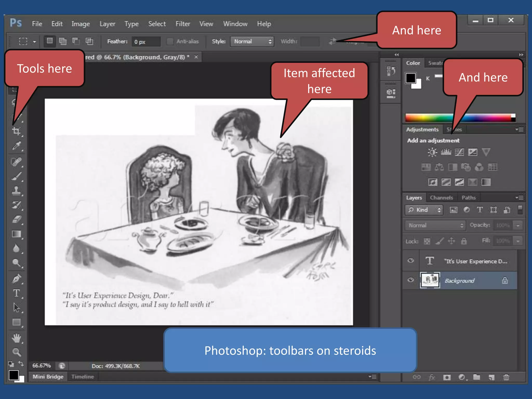Open the marquee tool preset picker arrow

click(x=34, y=42)
